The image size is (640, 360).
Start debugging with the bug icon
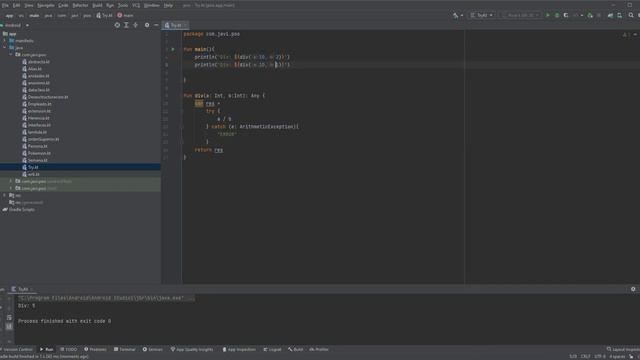(557, 16)
